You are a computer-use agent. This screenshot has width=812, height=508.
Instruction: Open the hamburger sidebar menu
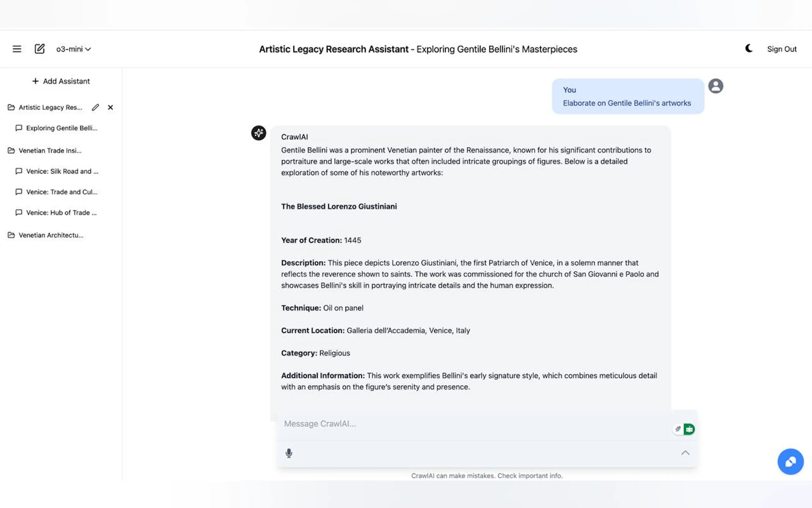tap(17, 49)
